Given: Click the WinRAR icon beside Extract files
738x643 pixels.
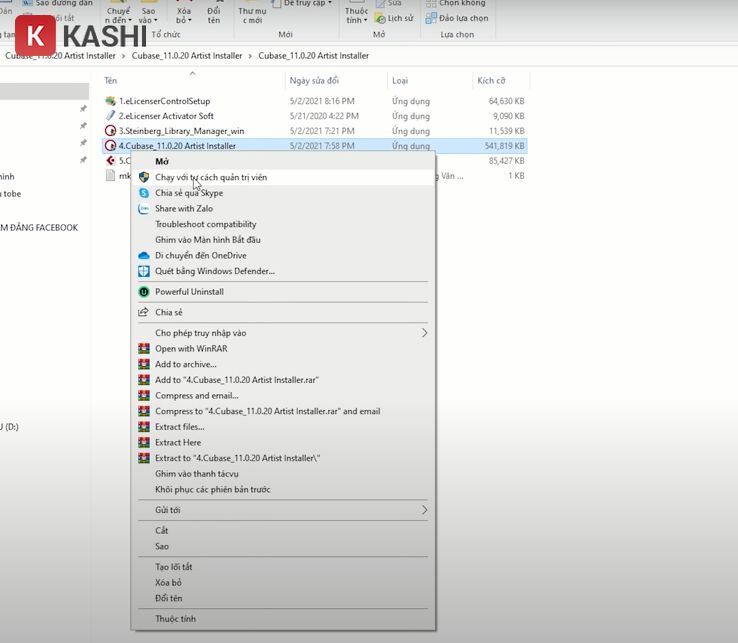Looking at the screenshot, I should tap(144, 427).
